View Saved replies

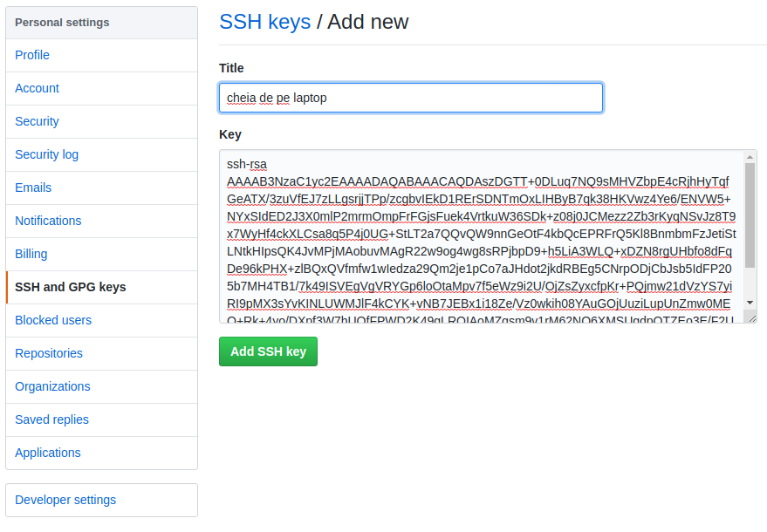[52, 419]
